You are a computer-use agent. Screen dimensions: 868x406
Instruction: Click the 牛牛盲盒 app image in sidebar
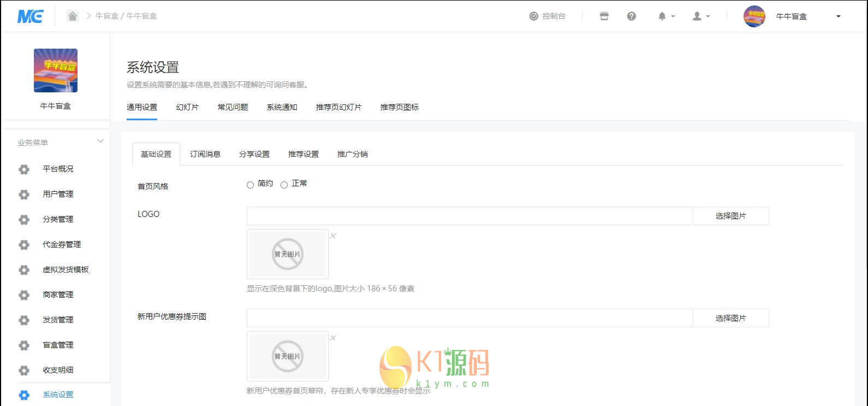point(56,70)
